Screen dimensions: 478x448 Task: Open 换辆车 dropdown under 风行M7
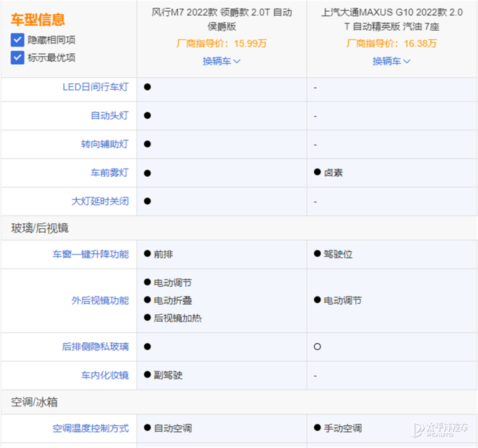222,61
